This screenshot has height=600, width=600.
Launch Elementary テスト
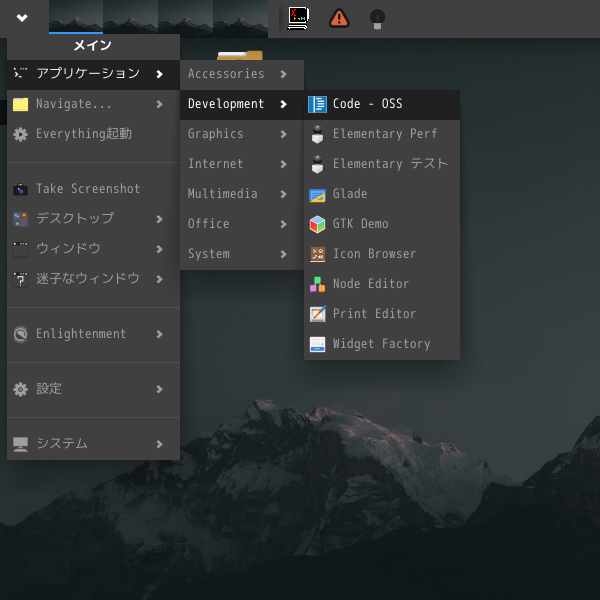pos(382,164)
